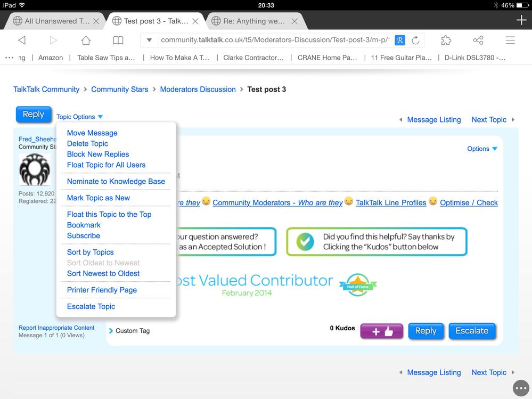Add a new tab with plus icon

point(521,20)
